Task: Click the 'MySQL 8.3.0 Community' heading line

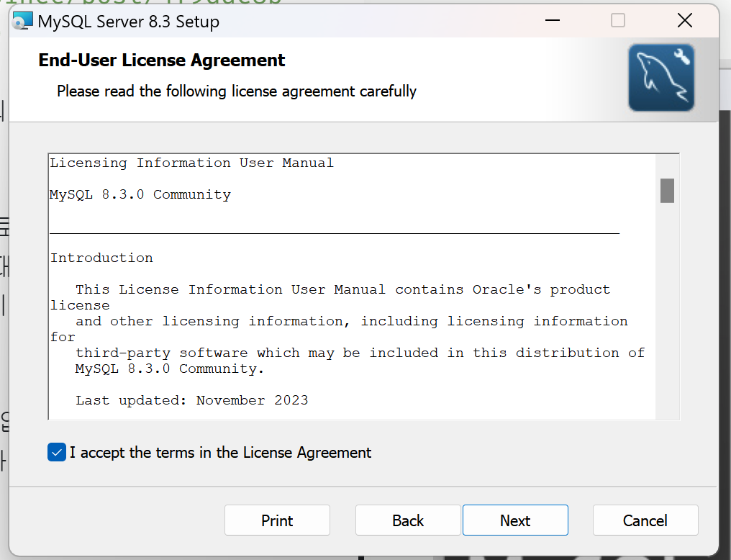Action: [x=140, y=194]
